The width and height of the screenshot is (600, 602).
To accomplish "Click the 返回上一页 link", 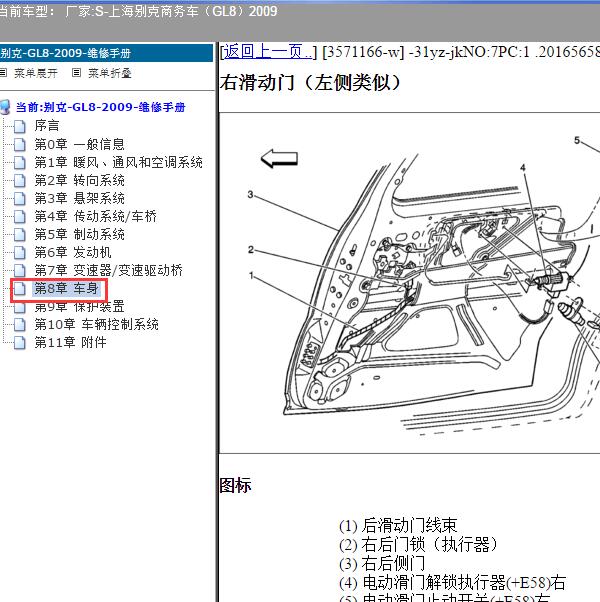I will coord(268,51).
